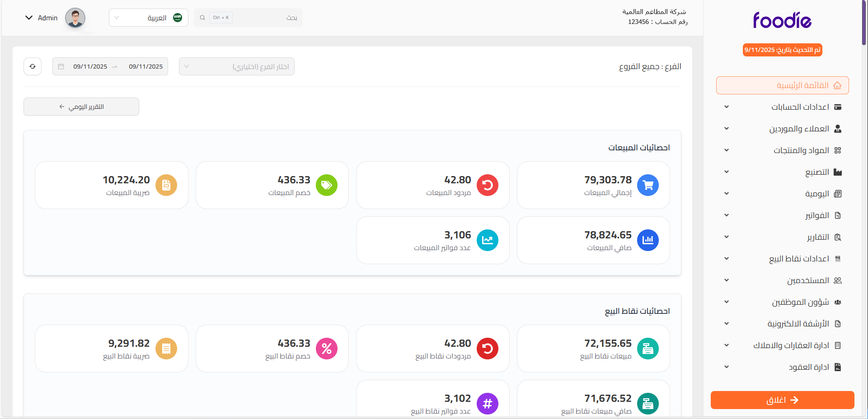Click the orange sales tax document icon

click(166, 185)
